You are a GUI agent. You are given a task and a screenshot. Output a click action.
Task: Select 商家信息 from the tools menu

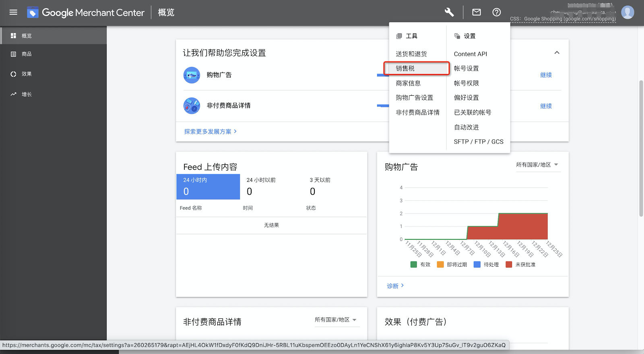click(x=408, y=83)
